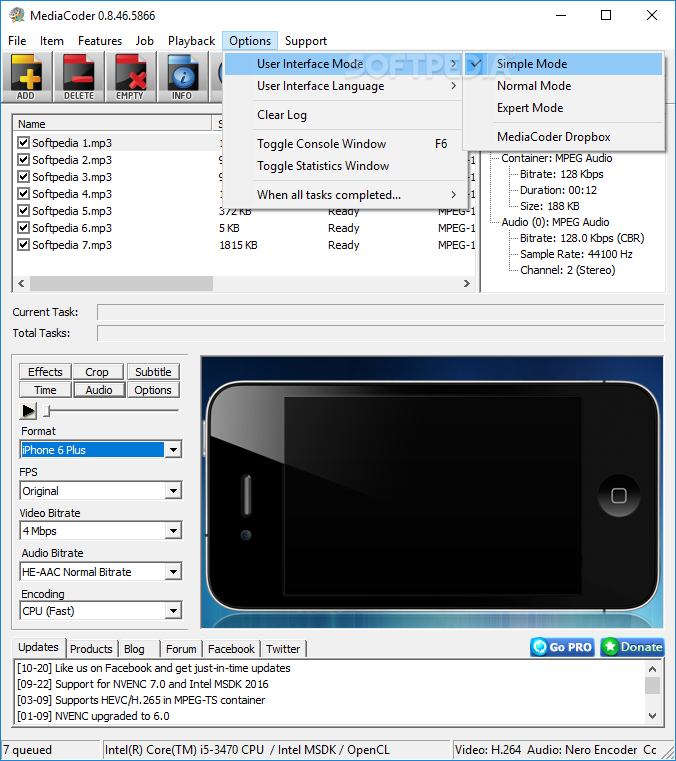Open the Item menu
Screen dimensions: 676x761
(51, 41)
